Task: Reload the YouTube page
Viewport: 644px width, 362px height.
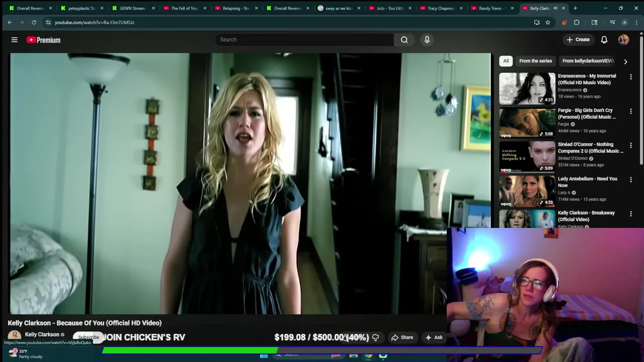Action: (x=34, y=22)
